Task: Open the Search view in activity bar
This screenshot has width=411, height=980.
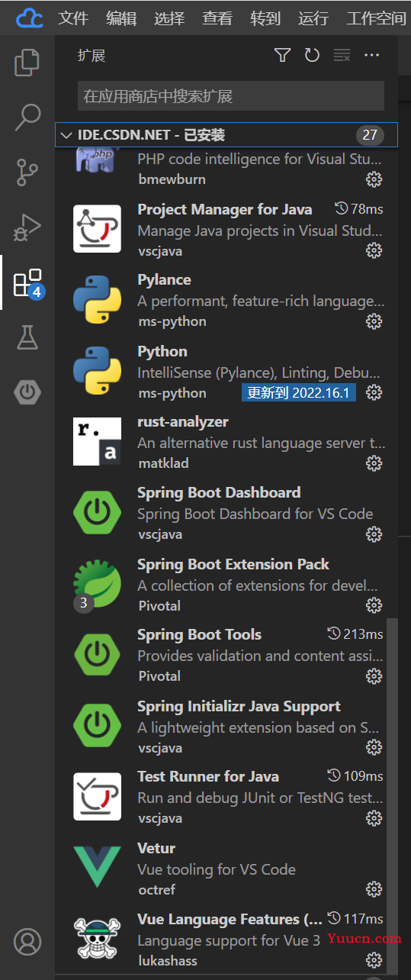Action: tap(27, 117)
